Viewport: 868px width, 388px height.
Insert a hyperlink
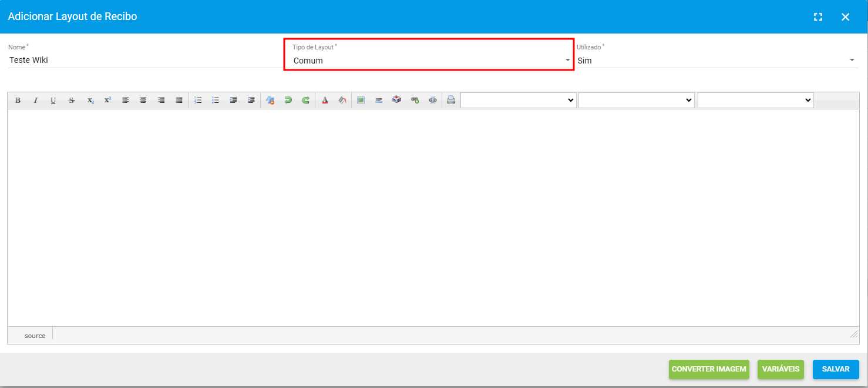(x=415, y=101)
